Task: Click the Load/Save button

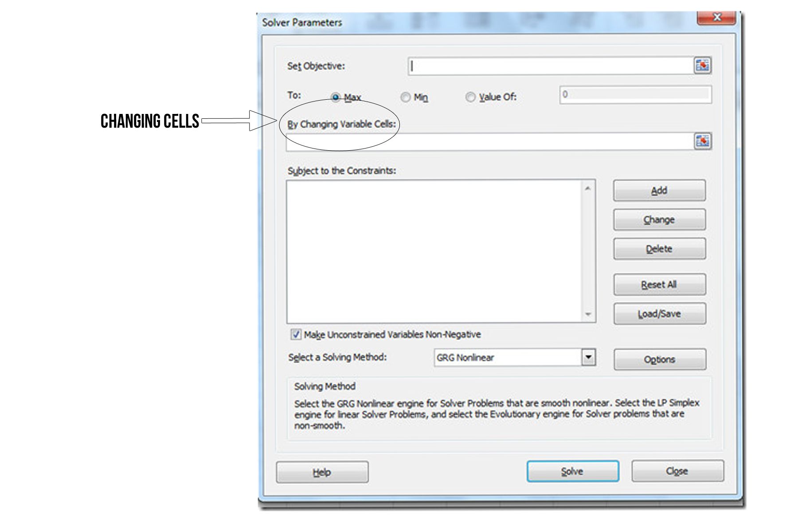Action: [x=659, y=313]
